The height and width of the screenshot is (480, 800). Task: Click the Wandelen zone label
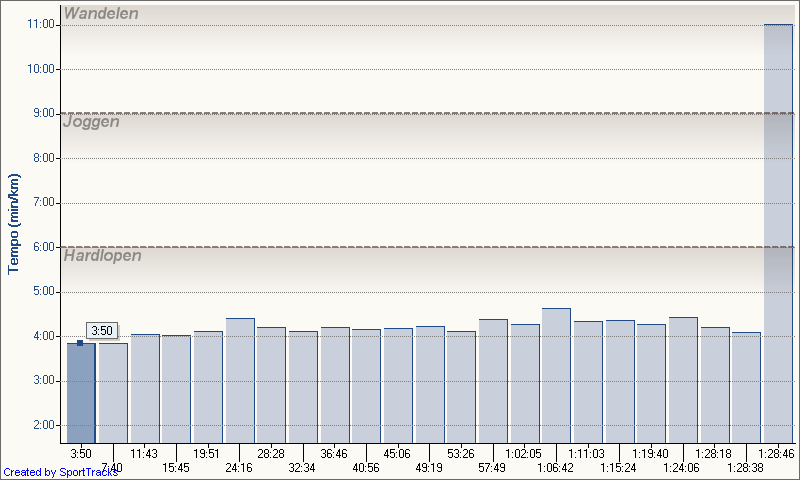(101, 13)
